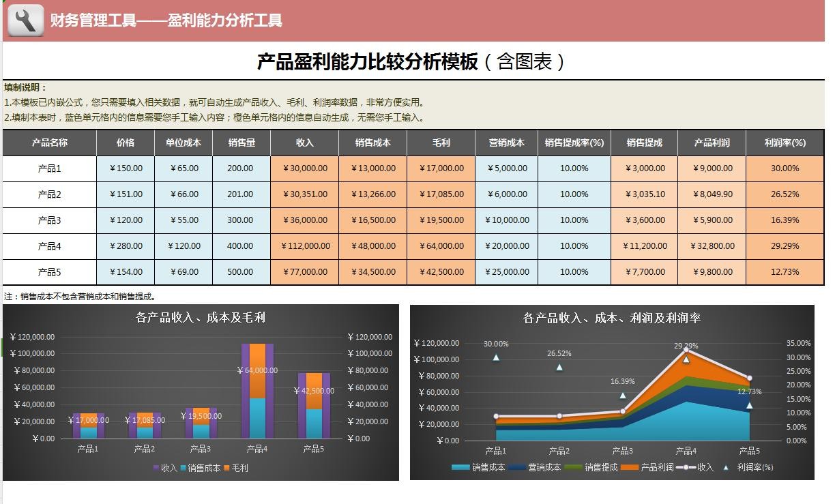Click the 销售提成率(%) column header
Screen dimensions: 835x504
coord(574,143)
